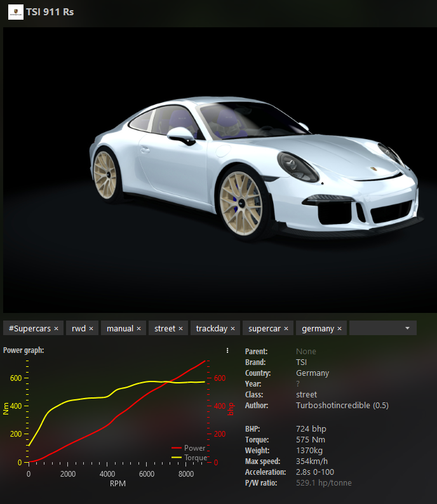437x504 pixels.
Task: Click the empty new tag input field
Action: pos(375,328)
